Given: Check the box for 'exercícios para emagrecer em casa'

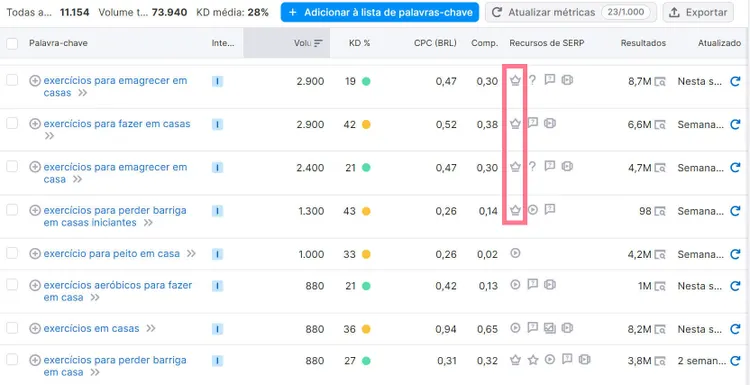Looking at the screenshot, I should 12,166.
